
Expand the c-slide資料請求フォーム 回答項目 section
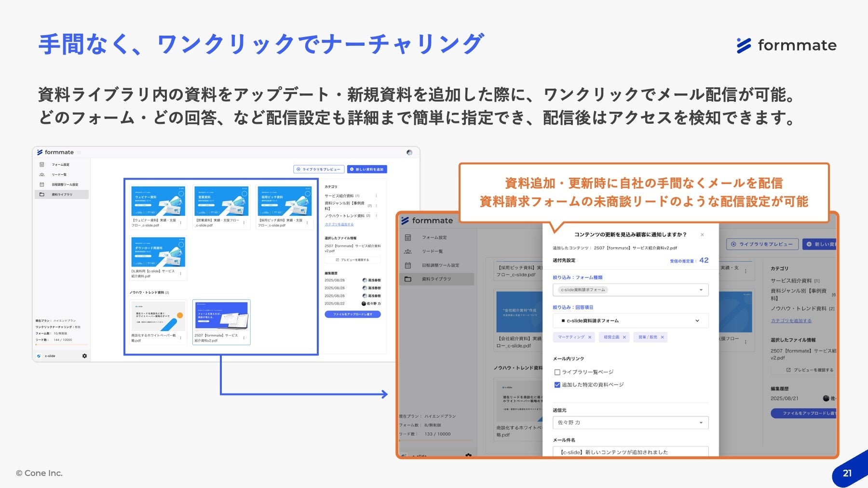pyautogui.click(x=631, y=321)
